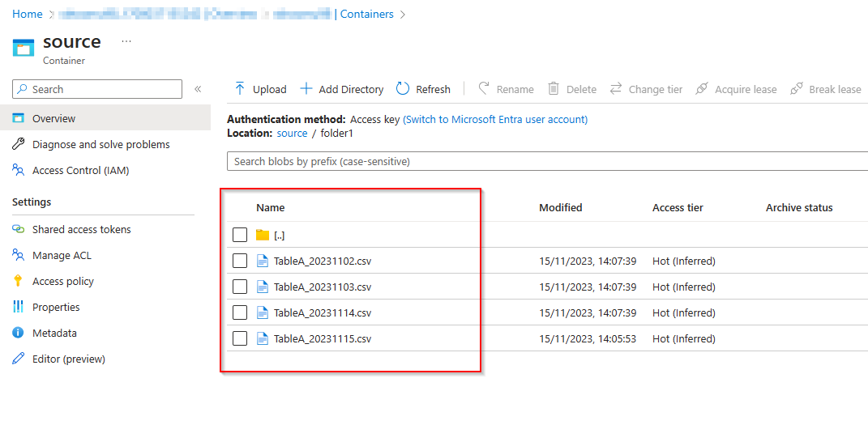Click the Overview sidebar icon

tap(19, 118)
